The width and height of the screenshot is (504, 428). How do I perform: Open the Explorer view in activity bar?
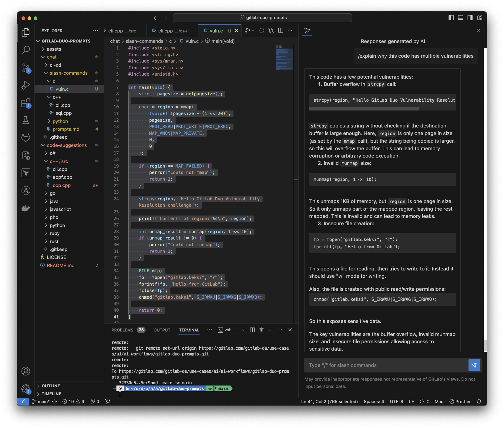[26, 32]
